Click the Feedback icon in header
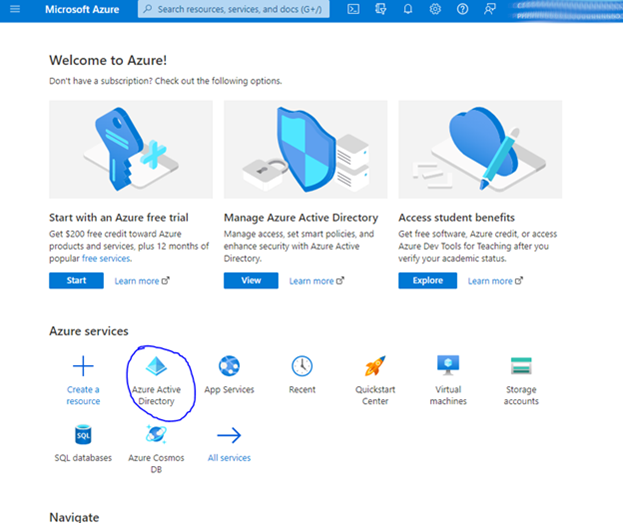Image resolution: width=623 pixels, height=523 pixels. coord(489,9)
